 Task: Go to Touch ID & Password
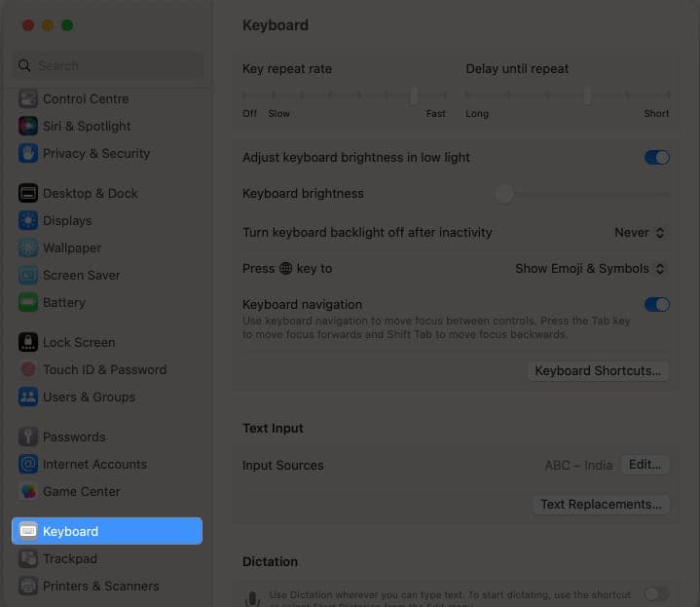[x=107, y=369]
